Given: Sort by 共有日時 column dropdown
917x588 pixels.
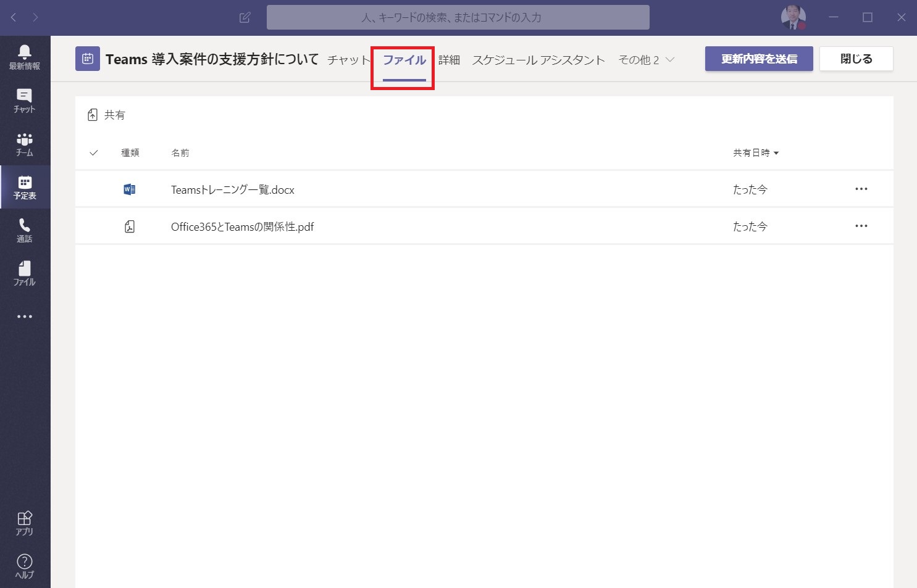Looking at the screenshot, I should point(756,153).
